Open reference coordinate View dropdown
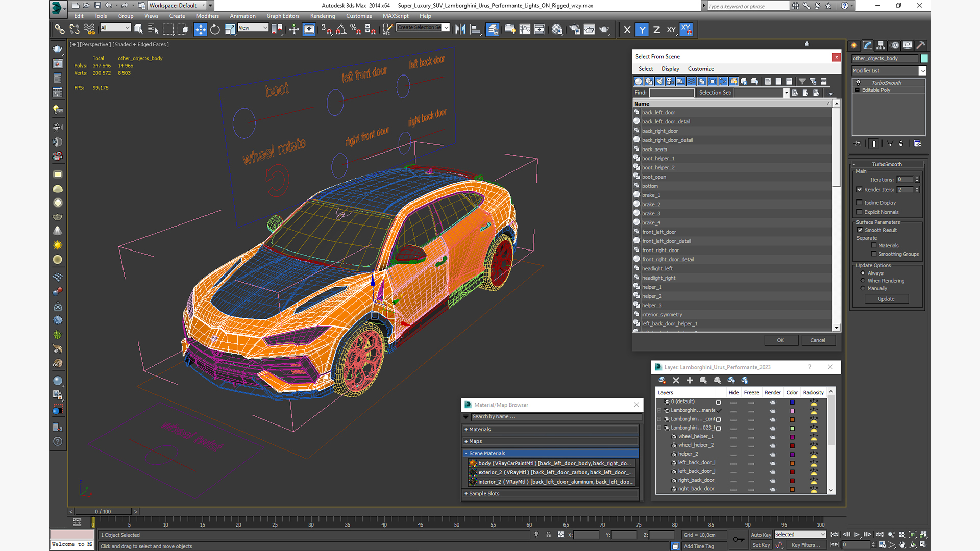980x551 pixels. coord(253,28)
